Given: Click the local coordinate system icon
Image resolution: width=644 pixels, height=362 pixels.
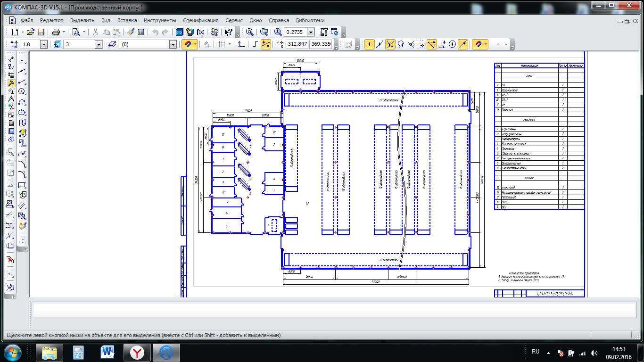Looking at the screenshot, I should pos(241,44).
